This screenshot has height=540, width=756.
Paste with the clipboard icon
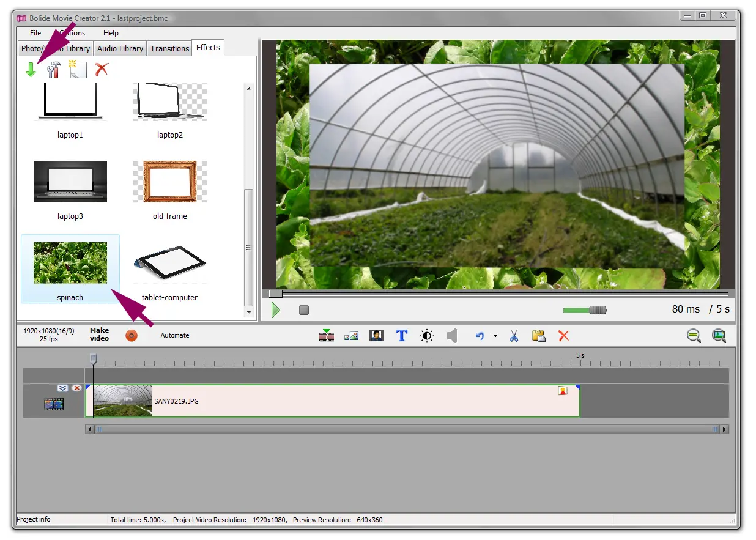point(539,336)
